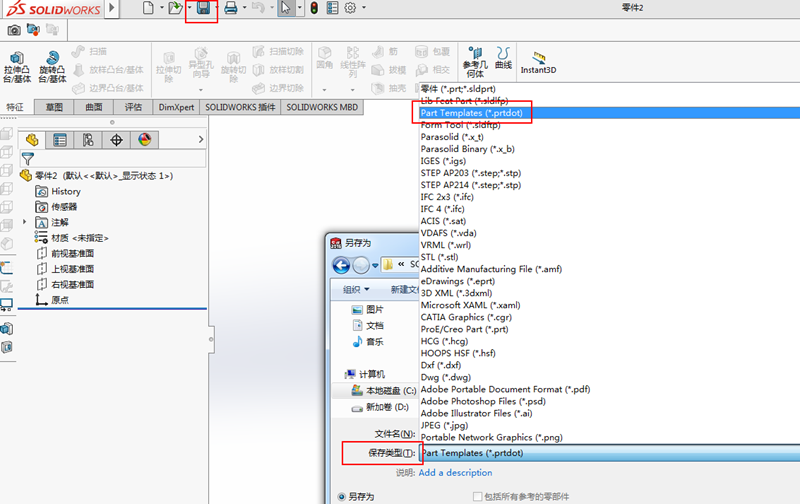800x504 pixels.
Task: Check Include all referenced components box
Action: [478, 496]
